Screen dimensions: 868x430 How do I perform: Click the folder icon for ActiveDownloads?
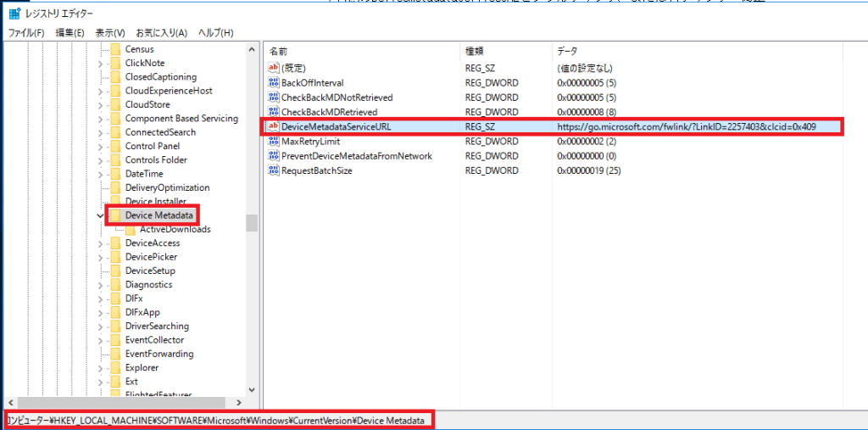131,229
